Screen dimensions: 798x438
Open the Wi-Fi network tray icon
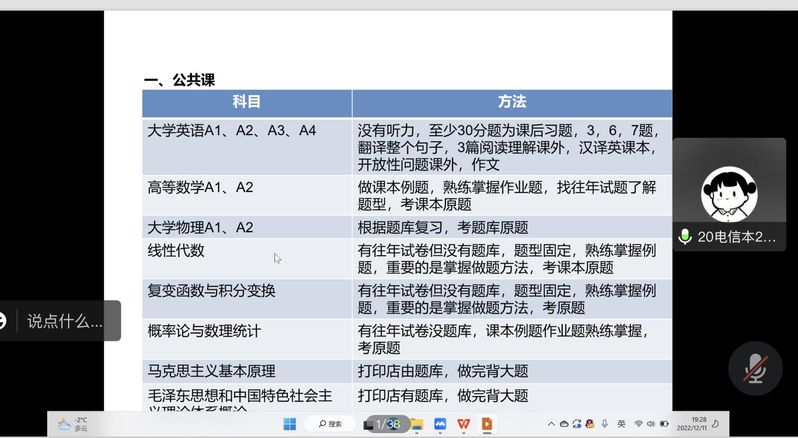[639, 424]
